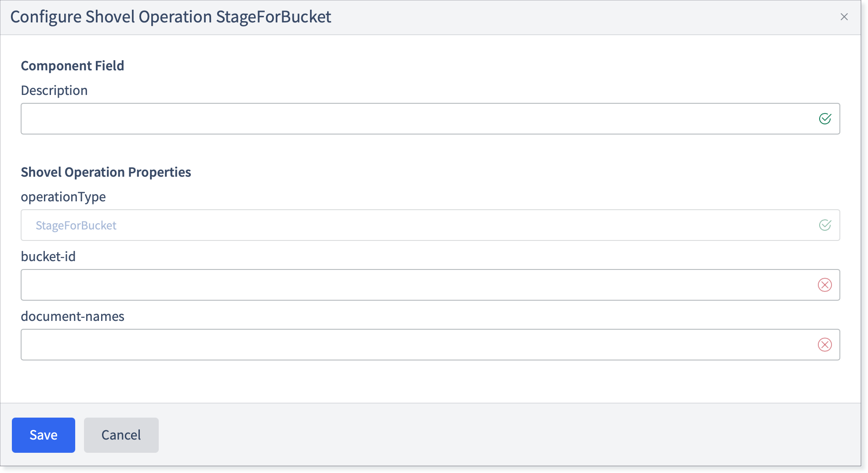Click the Shovel Operation Properties heading

tap(106, 172)
